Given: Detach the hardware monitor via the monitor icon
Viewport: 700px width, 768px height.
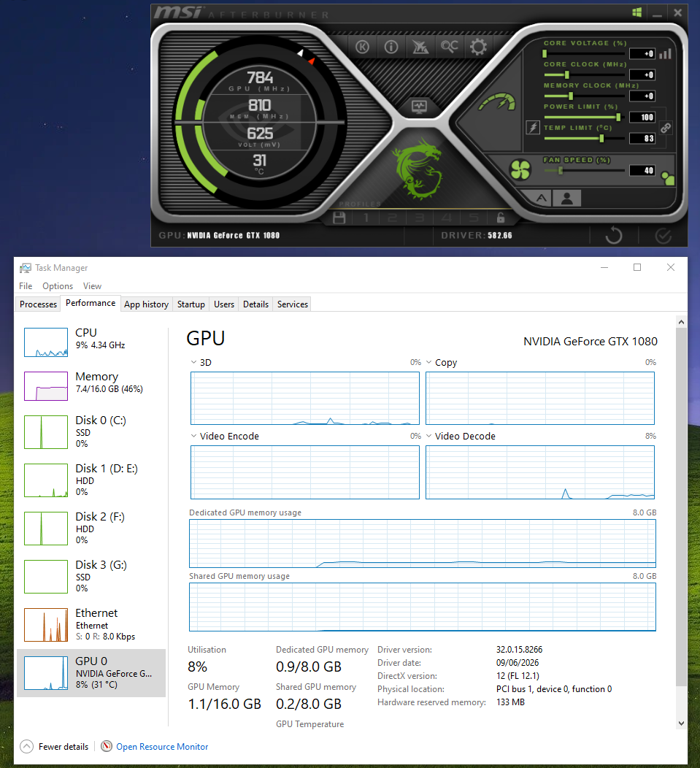Looking at the screenshot, I should (x=419, y=107).
